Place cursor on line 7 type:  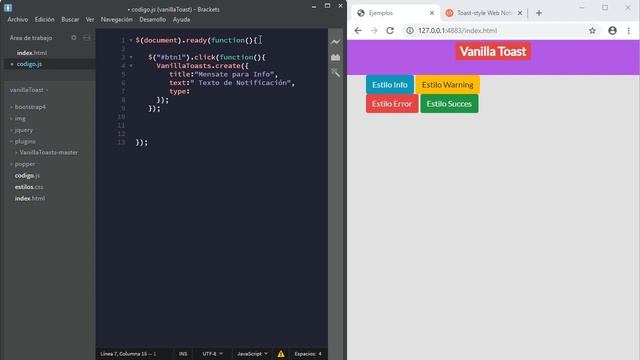point(179,91)
